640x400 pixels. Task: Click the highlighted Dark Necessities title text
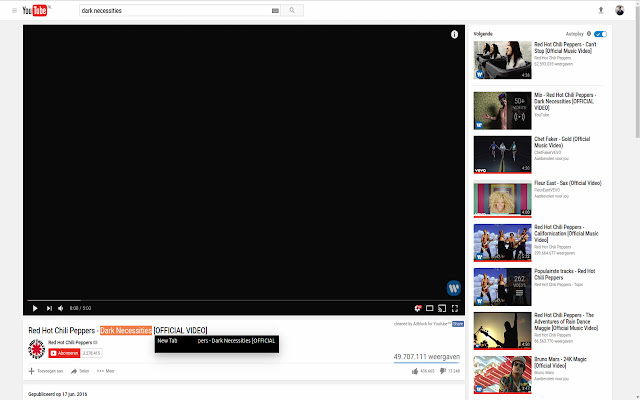pos(126,331)
